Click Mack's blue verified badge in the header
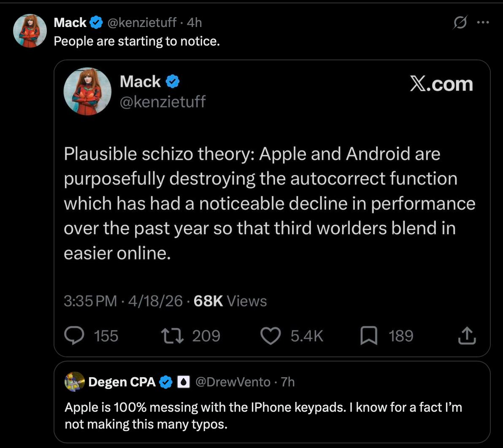503x448 pixels. click(96, 22)
